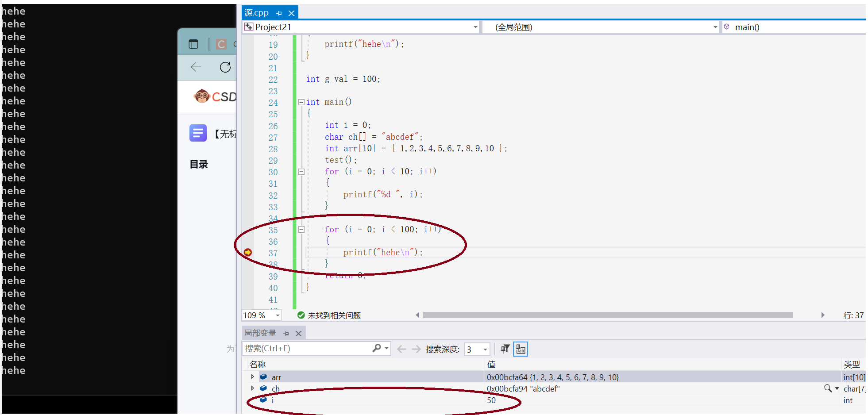Image resolution: width=868 pixels, height=415 pixels.
Task: Pin the 源.cpp editor tab
Action: point(279,13)
